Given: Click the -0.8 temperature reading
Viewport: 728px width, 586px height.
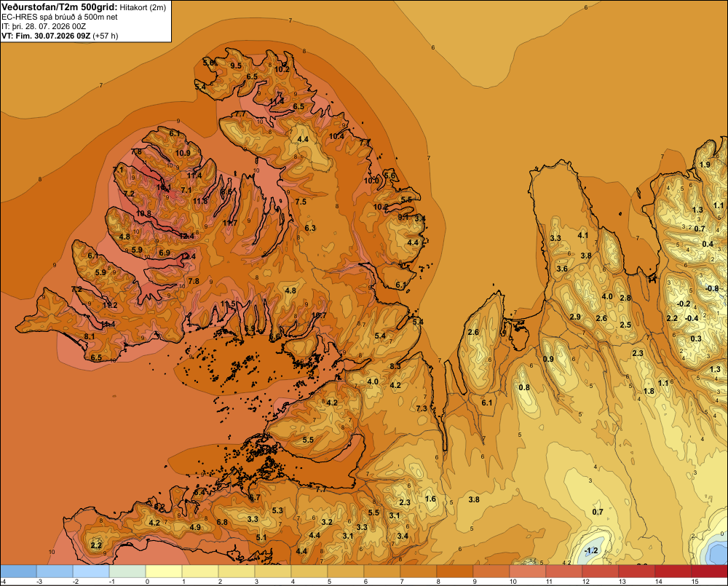Looking at the screenshot, I should point(712,288).
